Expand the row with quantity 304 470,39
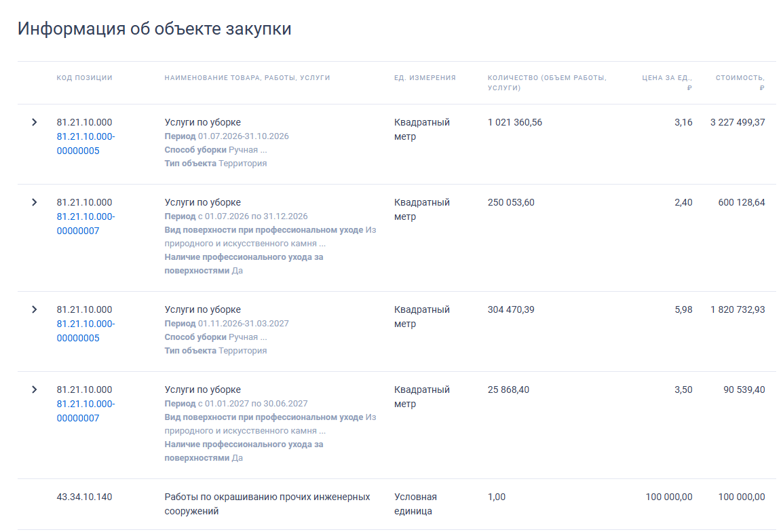 [34, 309]
